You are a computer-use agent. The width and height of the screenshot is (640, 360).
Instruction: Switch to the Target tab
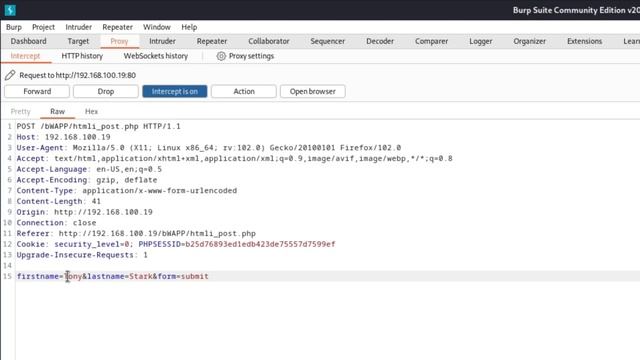[78, 41]
